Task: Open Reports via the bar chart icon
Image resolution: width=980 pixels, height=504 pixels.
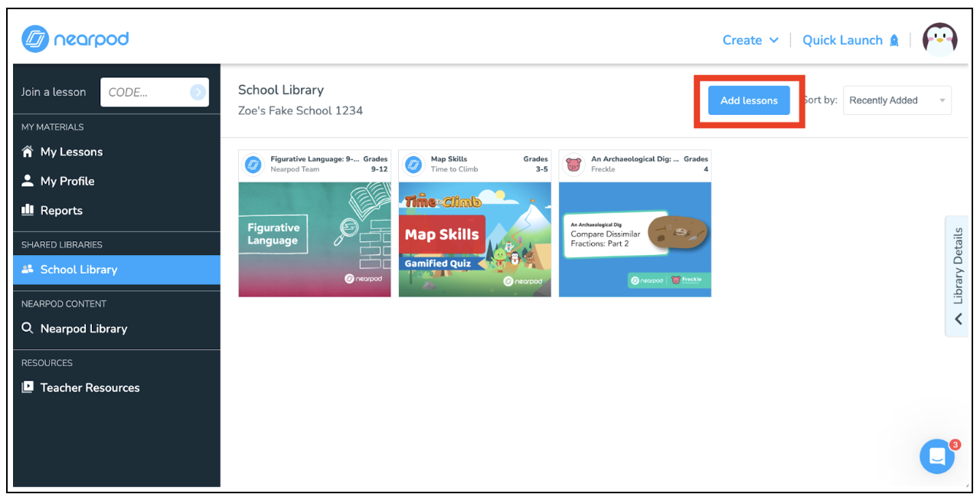Action: 26,210
